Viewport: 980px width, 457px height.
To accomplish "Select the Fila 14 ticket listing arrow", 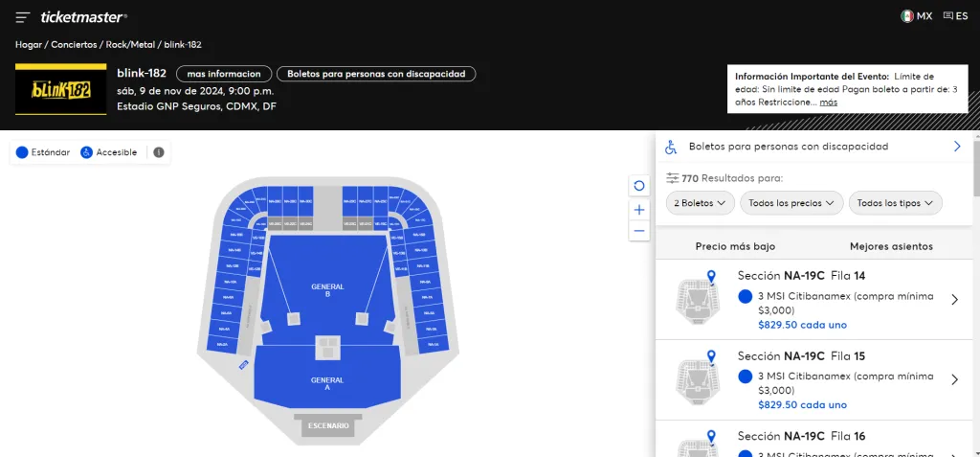I will [x=954, y=300].
